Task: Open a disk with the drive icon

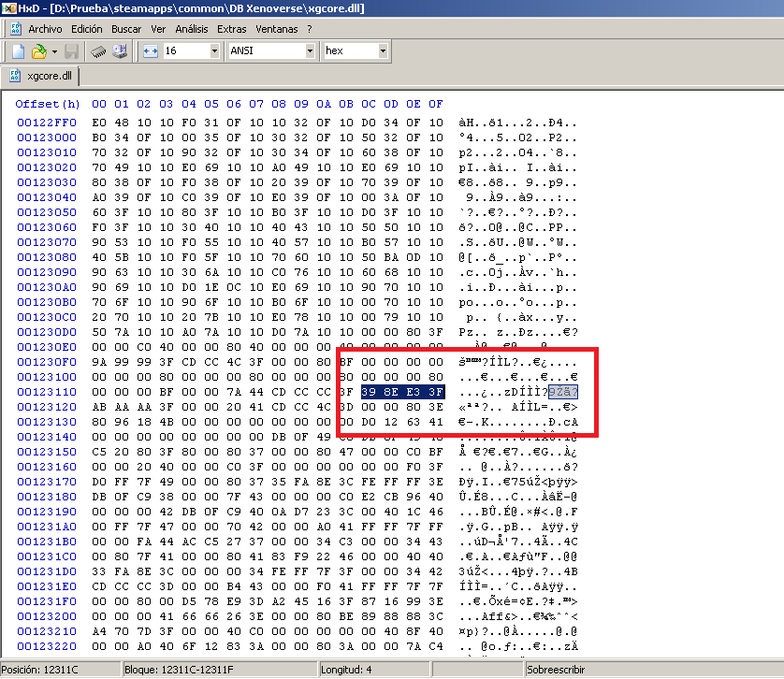Action: click(120, 51)
